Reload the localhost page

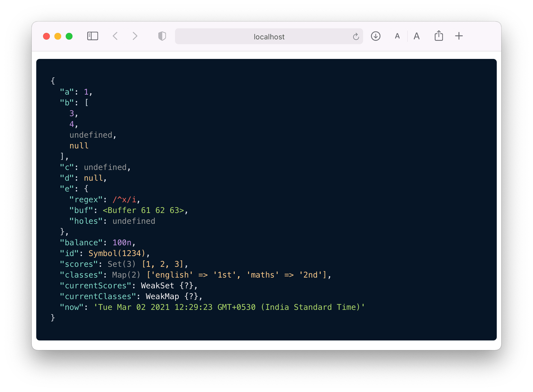click(356, 37)
